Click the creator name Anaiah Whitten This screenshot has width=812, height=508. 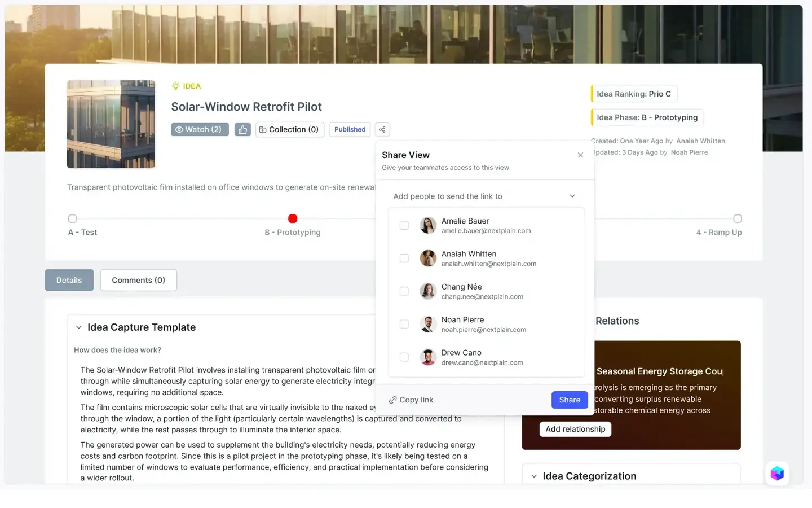tap(701, 141)
